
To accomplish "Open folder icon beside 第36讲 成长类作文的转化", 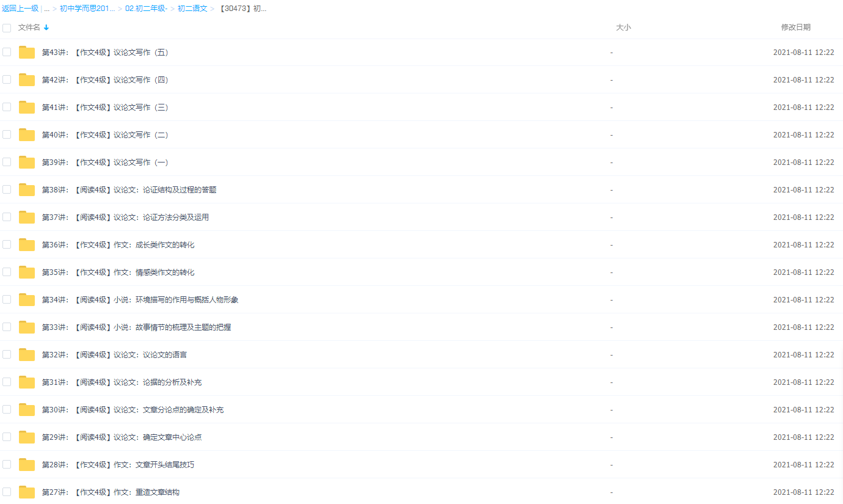I will click(26, 244).
